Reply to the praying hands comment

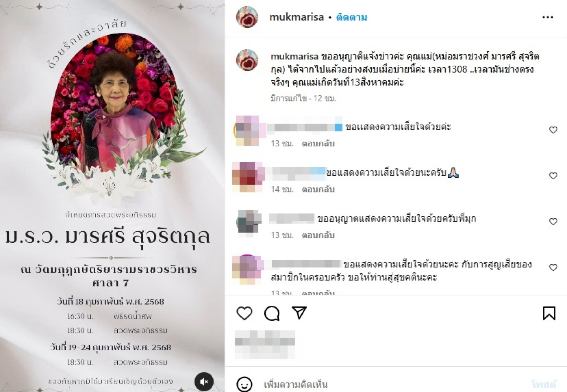tap(318, 189)
